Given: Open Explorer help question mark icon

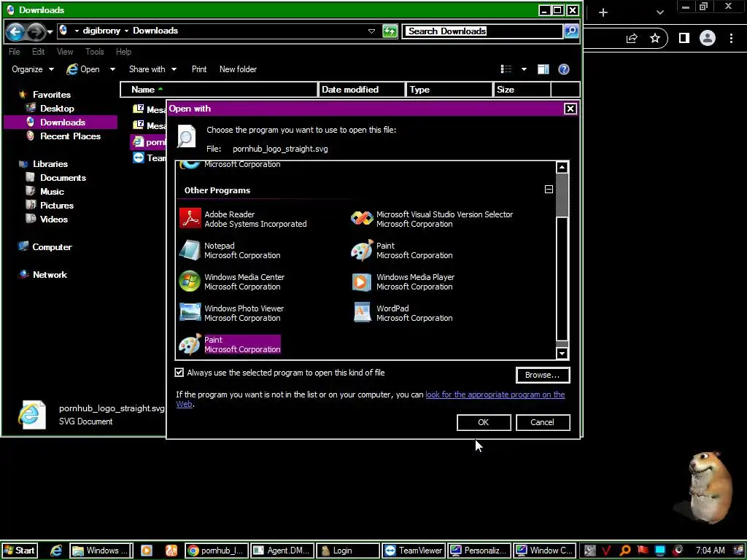Looking at the screenshot, I should [564, 69].
